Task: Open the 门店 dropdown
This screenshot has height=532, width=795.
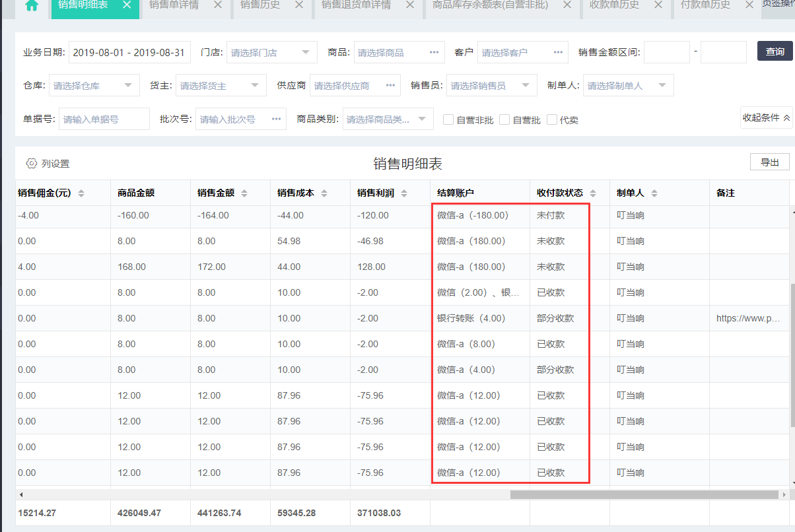Action: [272, 52]
